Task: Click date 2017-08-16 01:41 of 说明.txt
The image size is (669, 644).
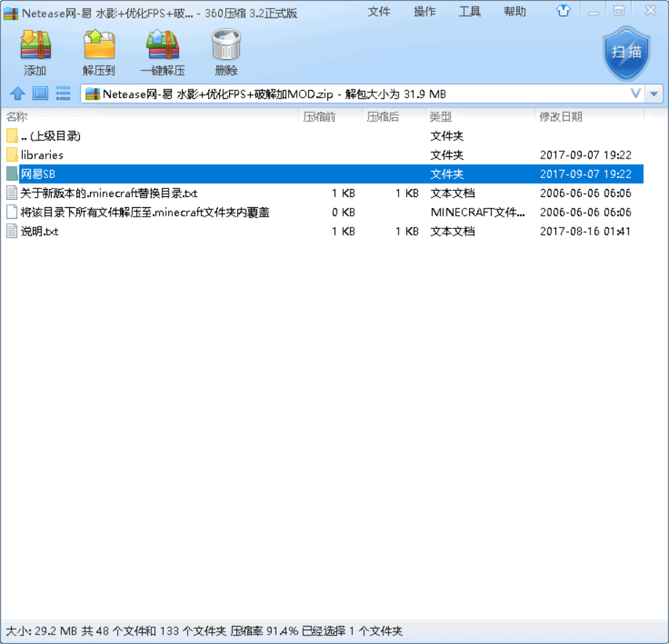Action: 585,231
